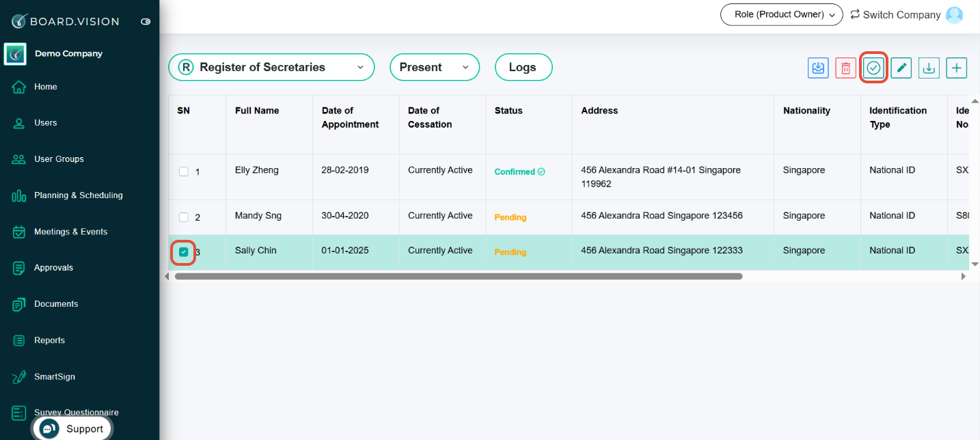Viewport: 980px width, 440px height.
Task: Click the SmartSign pen icon
Action: (x=19, y=377)
